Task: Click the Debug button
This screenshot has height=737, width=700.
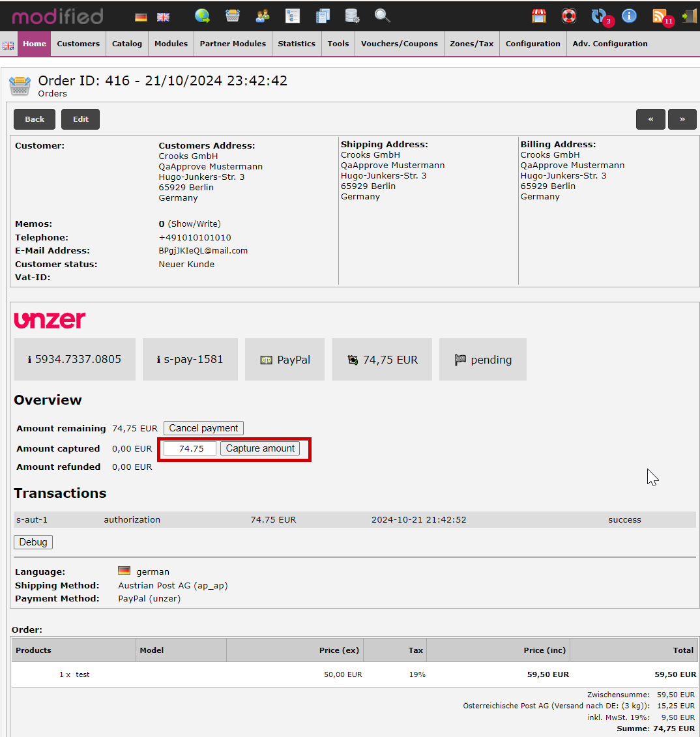Action: pyautogui.click(x=33, y=542)
